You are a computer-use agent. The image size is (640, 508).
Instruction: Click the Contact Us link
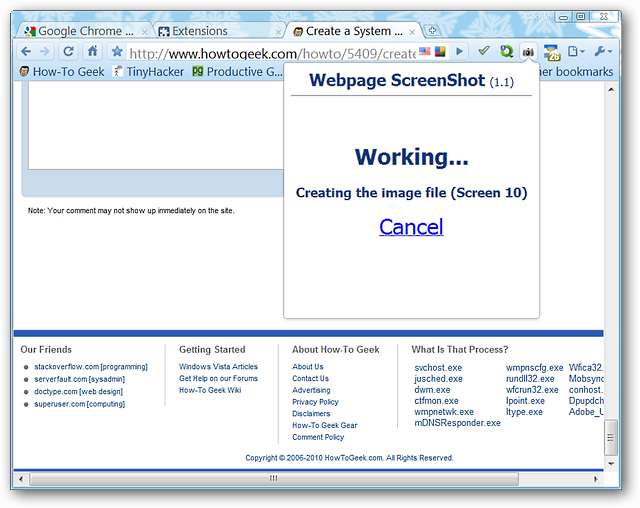coord(310,378)
